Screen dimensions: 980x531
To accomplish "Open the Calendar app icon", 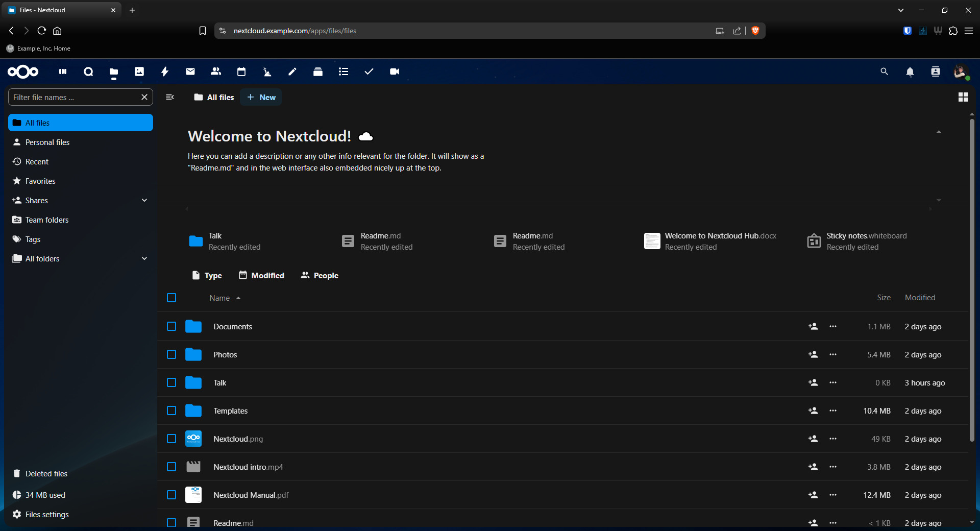I will [241, 71].
